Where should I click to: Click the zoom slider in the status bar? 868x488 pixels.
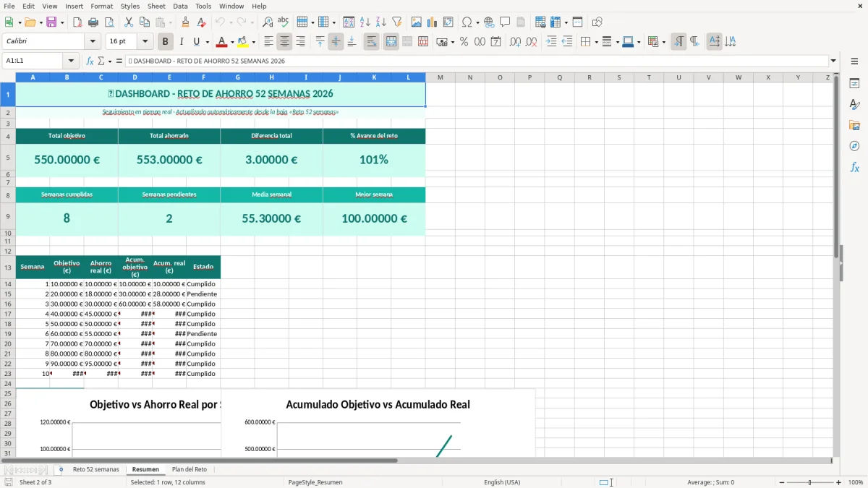click(810, 482)
